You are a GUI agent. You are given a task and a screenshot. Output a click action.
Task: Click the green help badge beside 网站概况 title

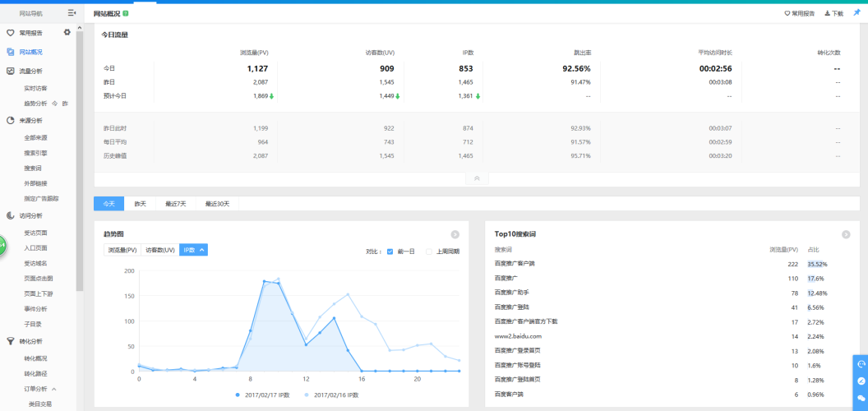point(125,12)
